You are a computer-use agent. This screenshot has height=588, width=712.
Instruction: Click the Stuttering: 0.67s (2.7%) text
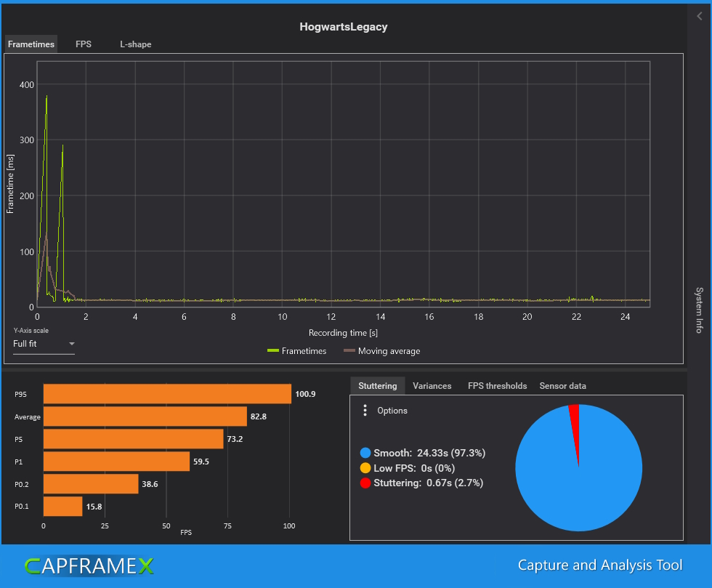(428, 483)
